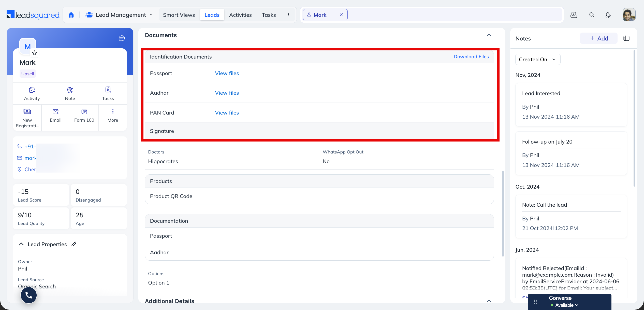The height and width of the screenshot is (310, 644).
Task: Add a Note via quick action icon
Action: (70, 93)
